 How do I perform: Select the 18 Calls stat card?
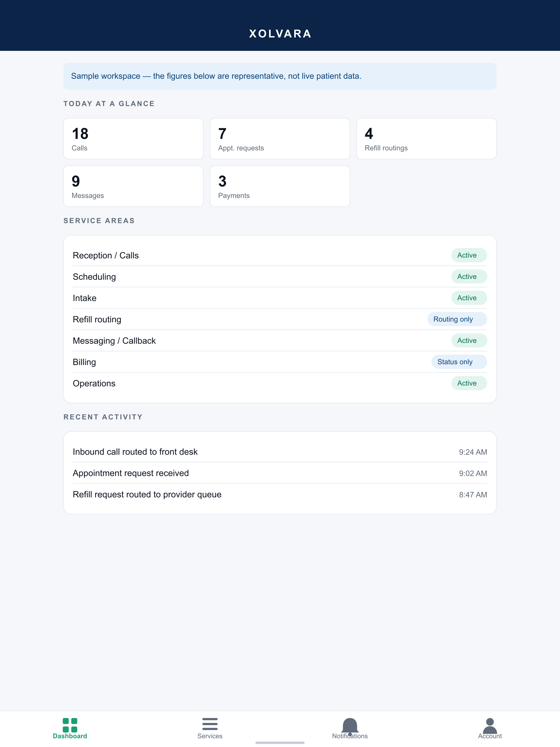click(x=133, y=138)
